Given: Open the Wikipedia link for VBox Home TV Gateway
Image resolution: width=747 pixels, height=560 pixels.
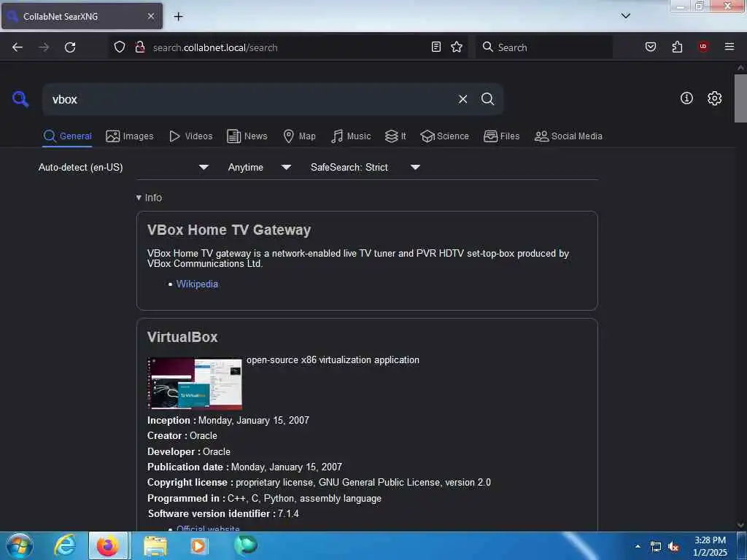Looking at the screenshot, I should (x=197, y=284).
